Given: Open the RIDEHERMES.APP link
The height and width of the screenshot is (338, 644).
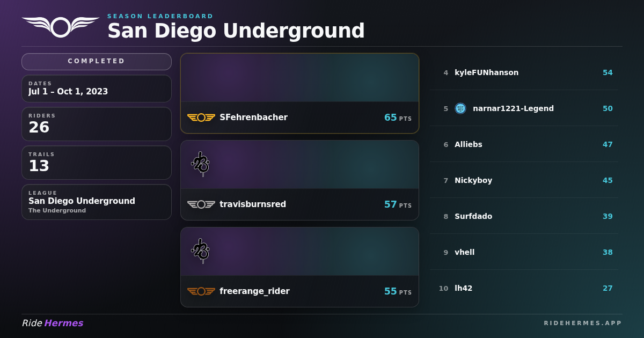Looking at the screenshot, I should click(583, 323).
